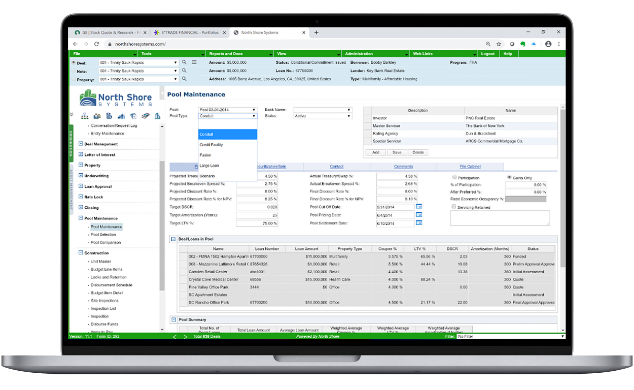The width and height of the screenshot is (634, 390).
Task: Click the search icon beside Deal field
Action: coord(184,62)
